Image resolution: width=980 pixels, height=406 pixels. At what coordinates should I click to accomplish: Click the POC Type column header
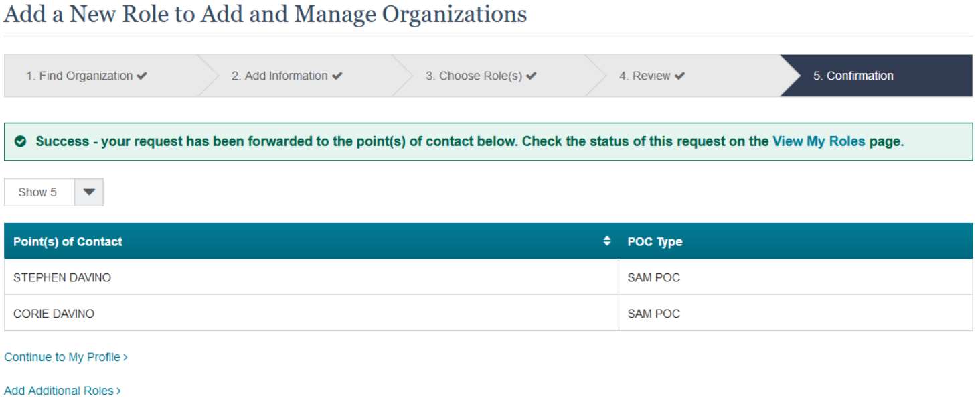pyautogui.click(x=655, y=242)
